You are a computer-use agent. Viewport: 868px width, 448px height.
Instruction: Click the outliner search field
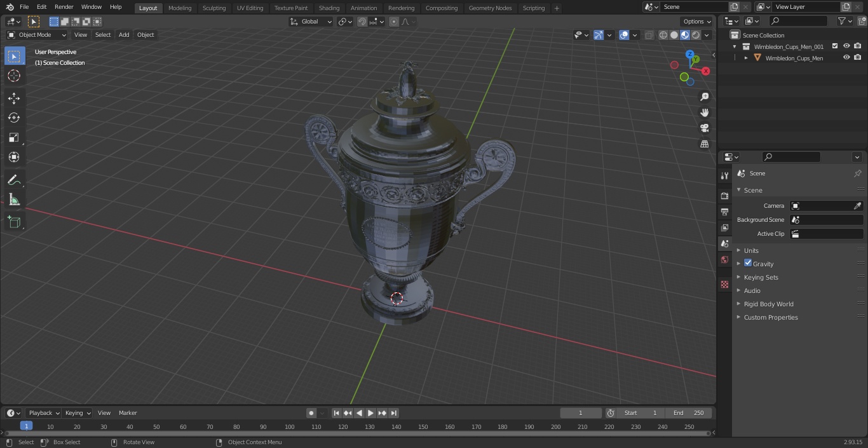click(x=798, y=21)
